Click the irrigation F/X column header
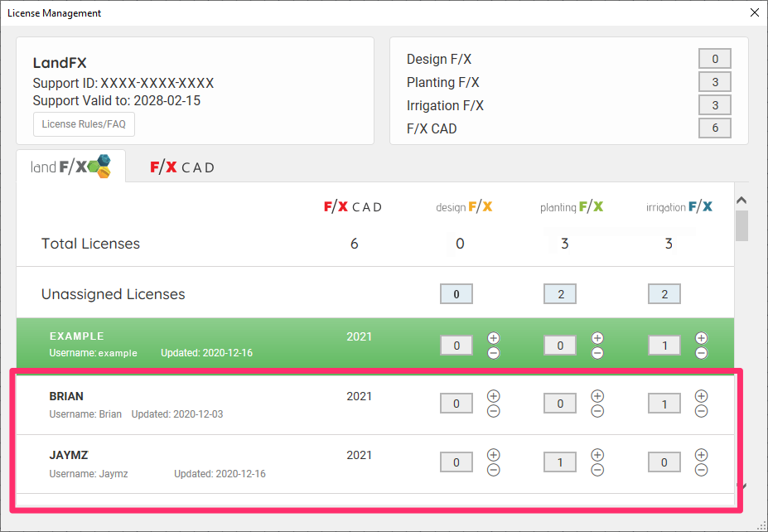Image resolution: width=768 pixels, height=532 pixels. [679, 206]
